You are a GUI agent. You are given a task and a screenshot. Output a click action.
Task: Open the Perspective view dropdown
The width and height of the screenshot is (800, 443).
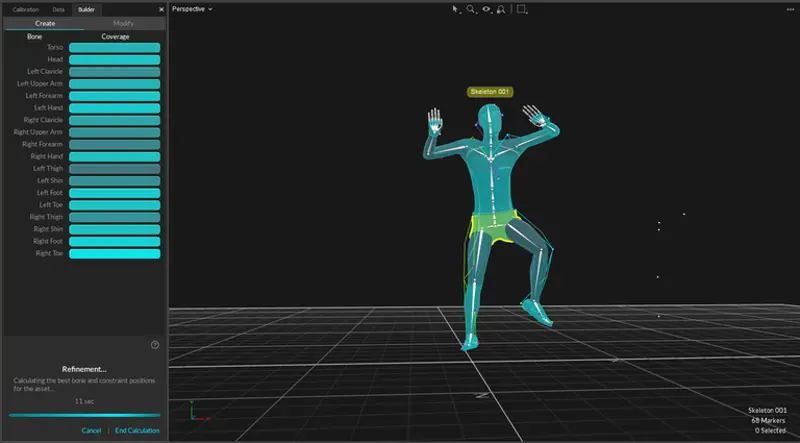[x=193, y=9]
